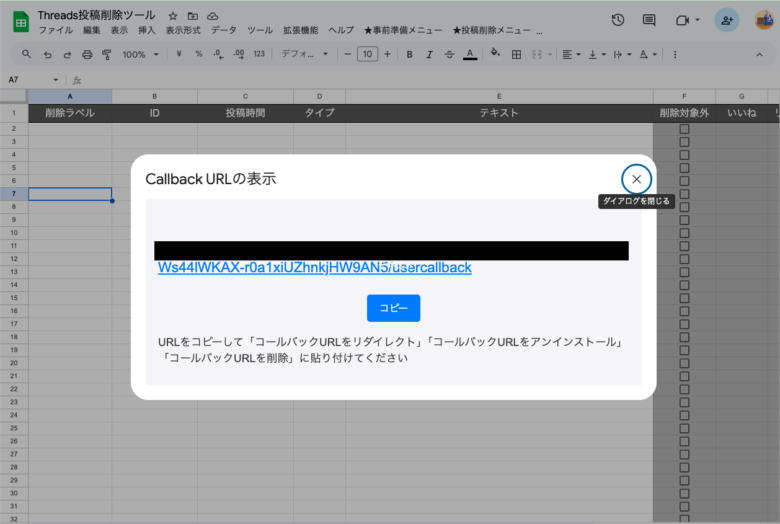Open the ★事前準備メニュー menu
Screen dimensions: 780x524
[402, 30]
